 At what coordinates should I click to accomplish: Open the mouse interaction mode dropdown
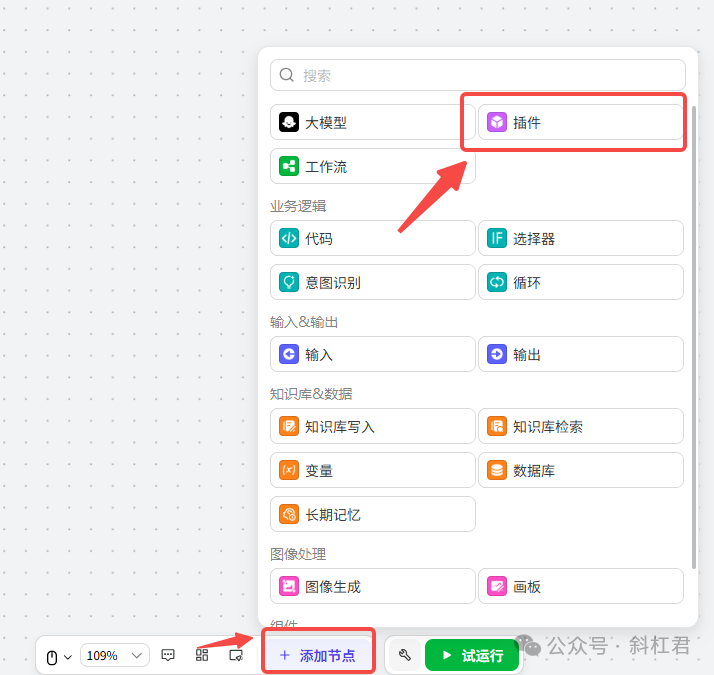tap(68, 657)
